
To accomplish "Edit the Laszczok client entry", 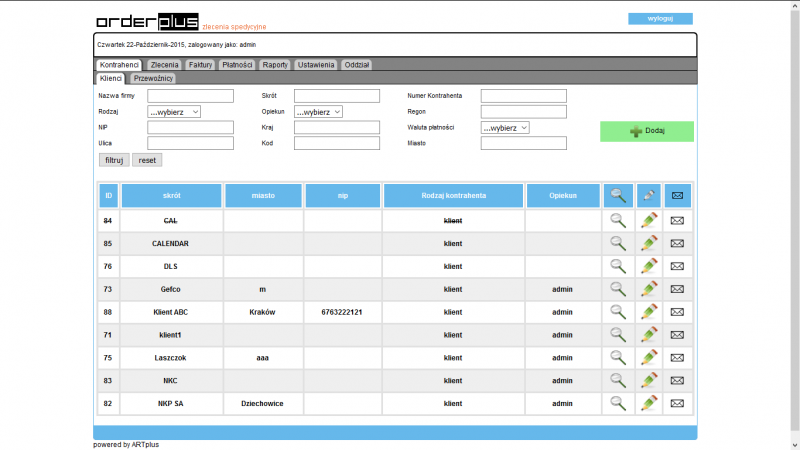I will [649, 358].
